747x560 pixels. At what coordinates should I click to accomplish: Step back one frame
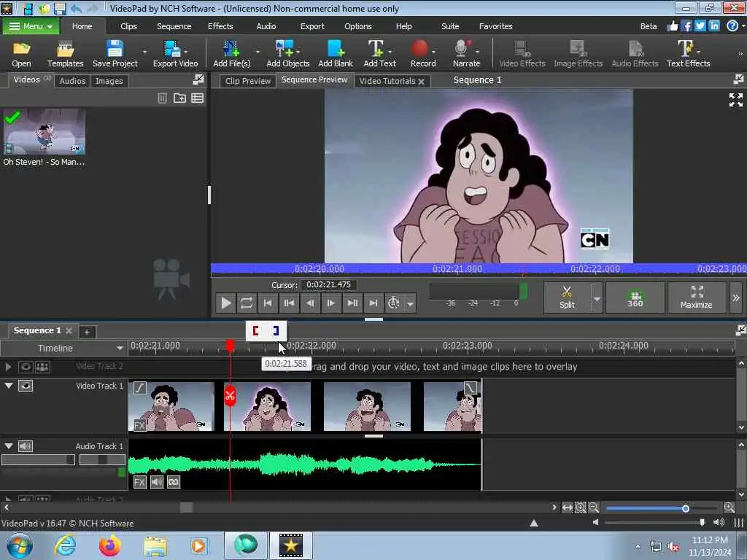[309, 303]
